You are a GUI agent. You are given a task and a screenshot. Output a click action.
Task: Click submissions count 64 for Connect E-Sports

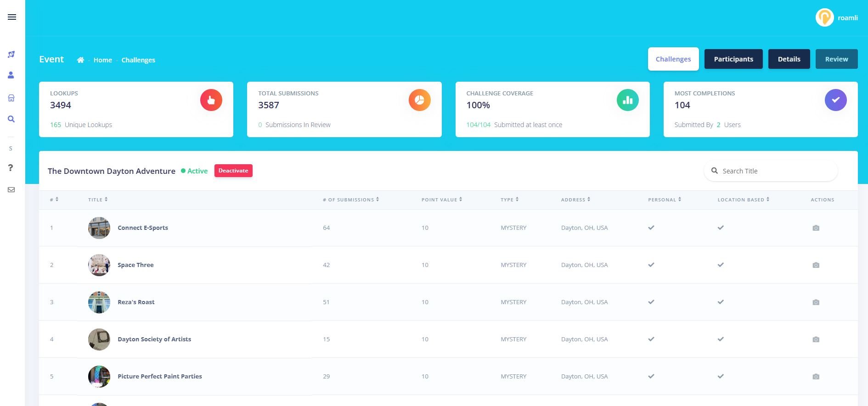(x=327, y=228)
